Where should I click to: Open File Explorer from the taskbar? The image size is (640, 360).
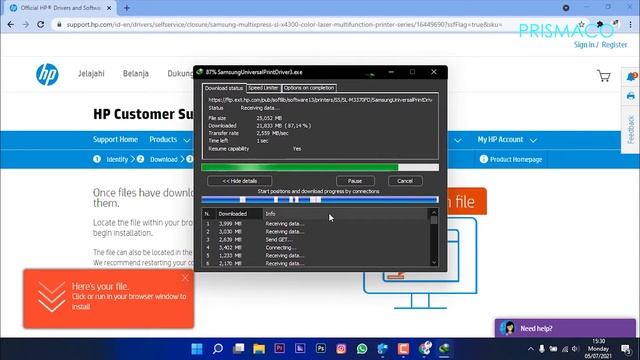259,349
